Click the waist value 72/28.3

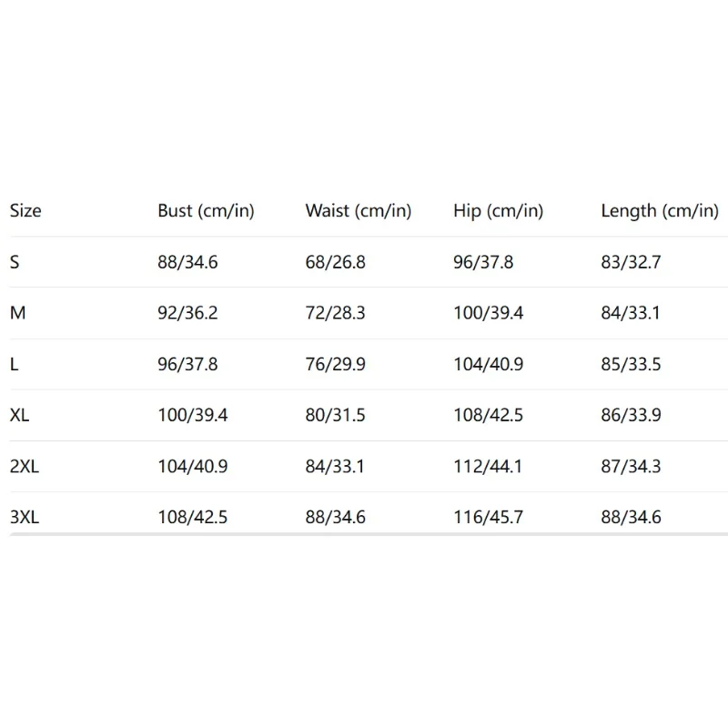335,314
